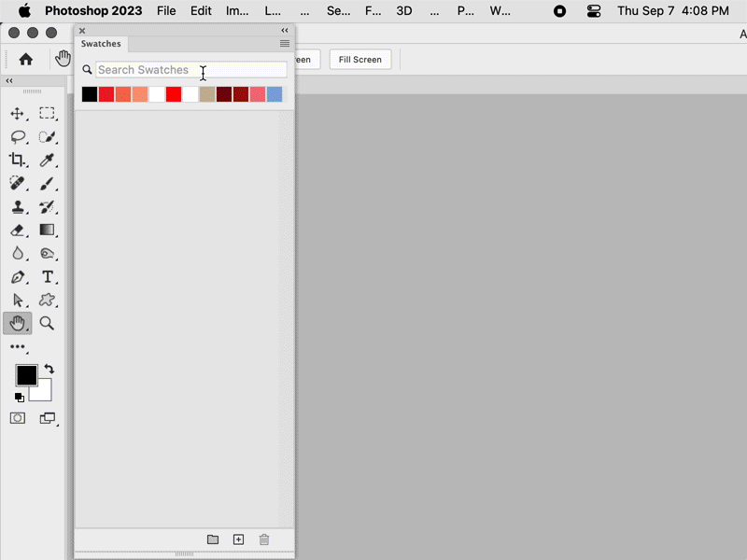Open the Edit menu

(x=201, y=10)
